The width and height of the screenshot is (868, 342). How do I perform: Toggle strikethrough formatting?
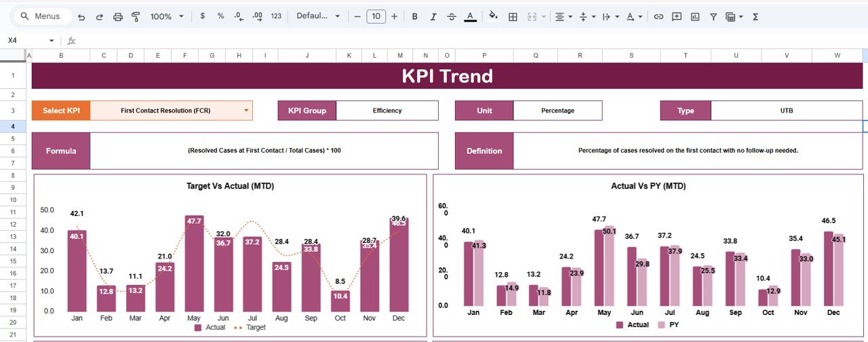pyautogui.click(x=452, y=16)
